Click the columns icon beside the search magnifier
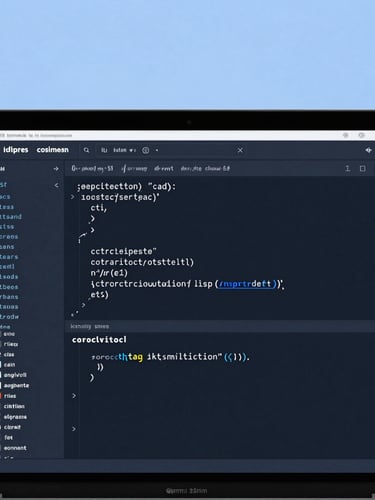 (104, 150)
